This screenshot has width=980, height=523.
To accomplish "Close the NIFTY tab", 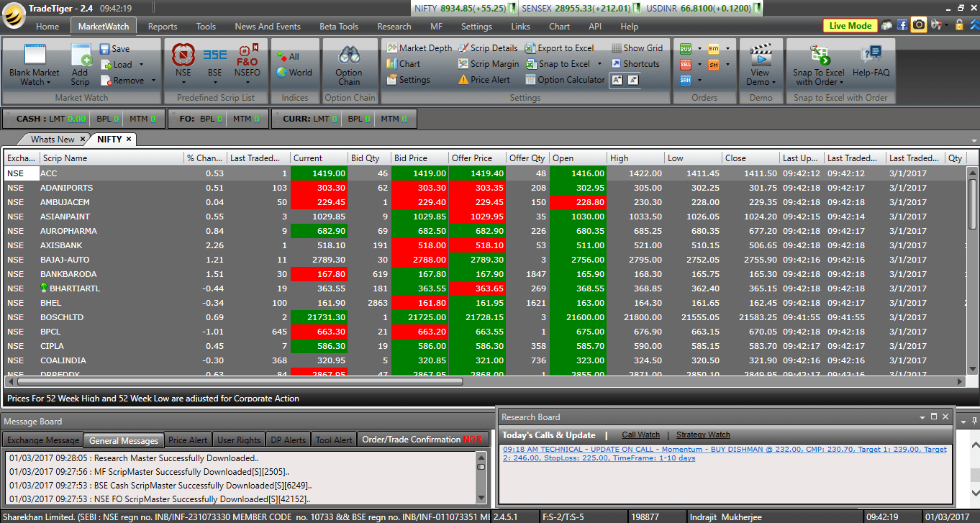I will pyautogui.click(x=129, y=139).
